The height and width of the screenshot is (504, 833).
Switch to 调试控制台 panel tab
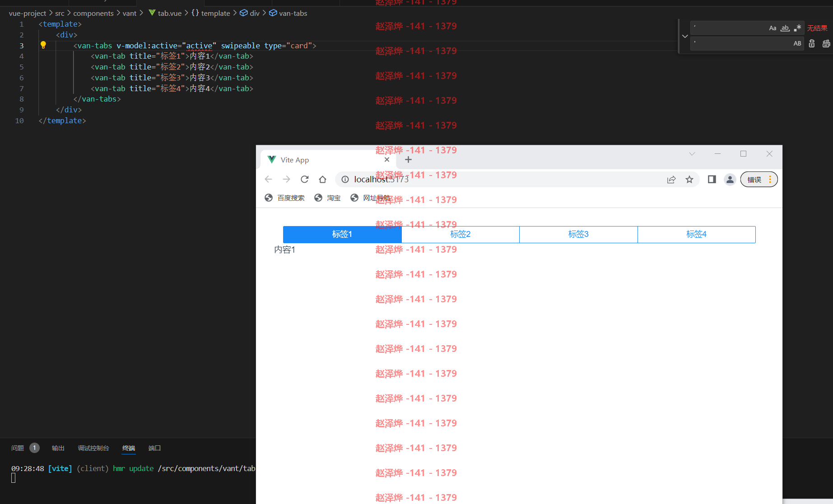[93, 448]
